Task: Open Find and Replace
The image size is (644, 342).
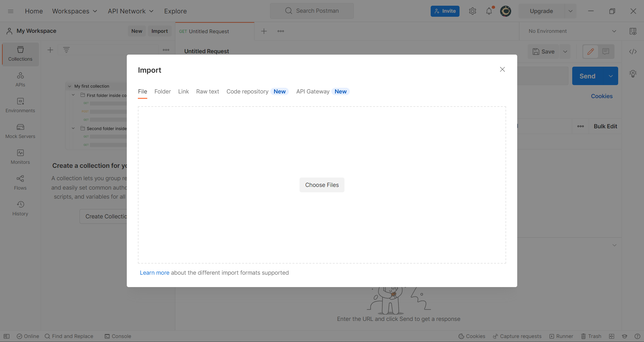Action: tap(69, 336)
